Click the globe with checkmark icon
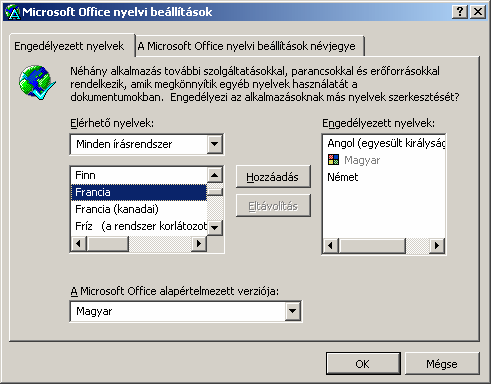 37,82
